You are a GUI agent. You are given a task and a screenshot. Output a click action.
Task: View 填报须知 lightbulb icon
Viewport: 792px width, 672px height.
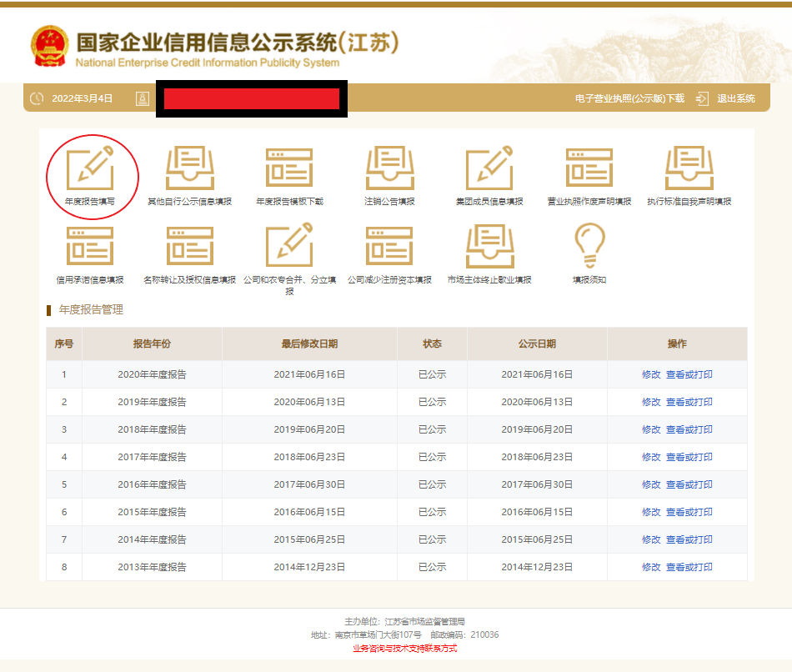pyautogui.click(x=589, y=246)
